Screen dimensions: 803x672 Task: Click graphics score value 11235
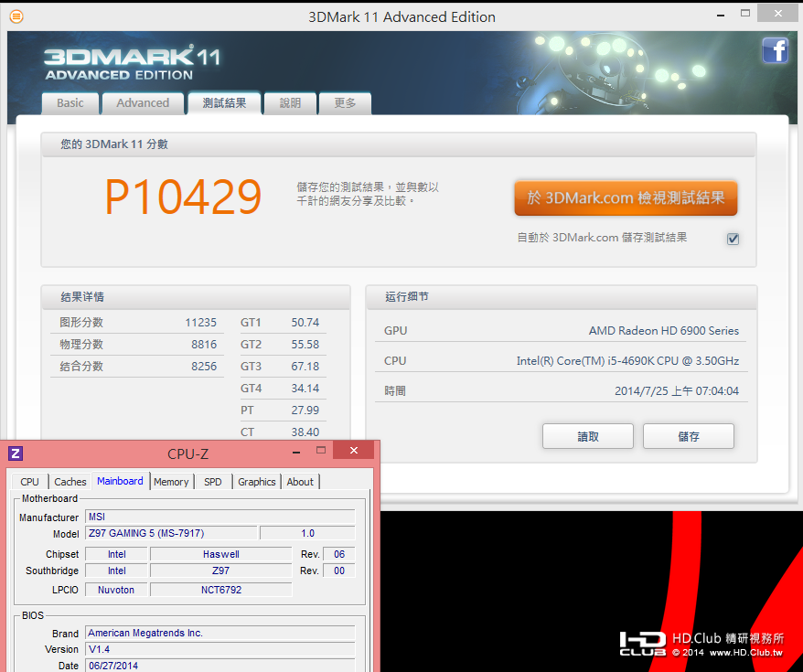coord(201,323)
